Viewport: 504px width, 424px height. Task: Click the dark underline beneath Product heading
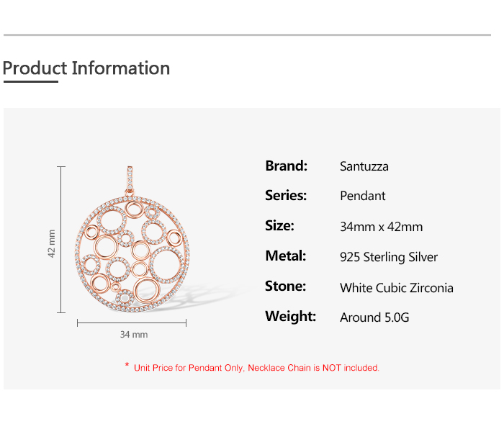(30, 82)
